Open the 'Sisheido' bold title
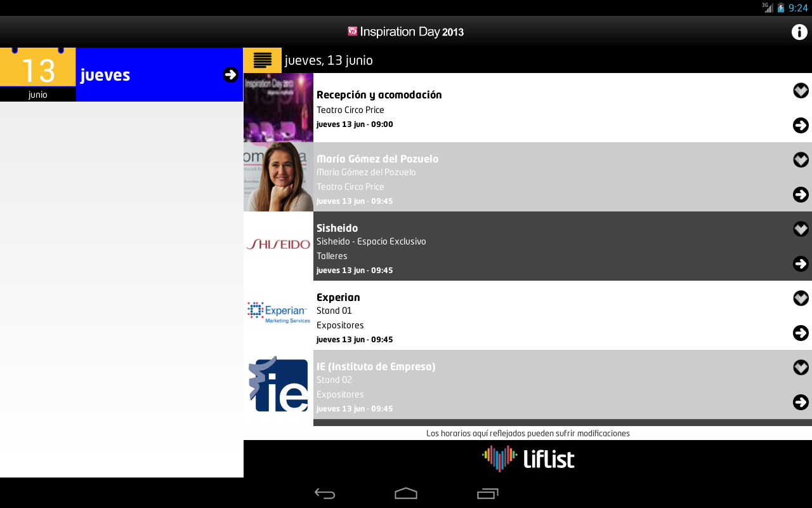 pos(337,228)
